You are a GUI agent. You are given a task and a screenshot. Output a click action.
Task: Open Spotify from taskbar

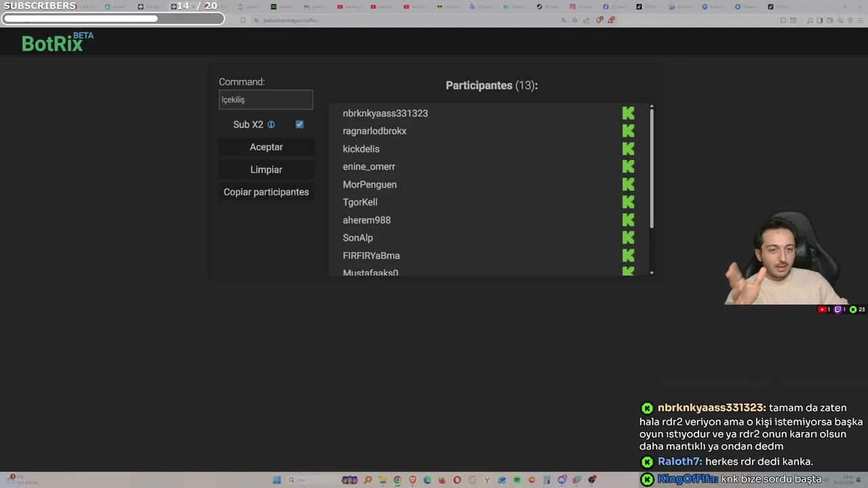click(x=517, y=480)
